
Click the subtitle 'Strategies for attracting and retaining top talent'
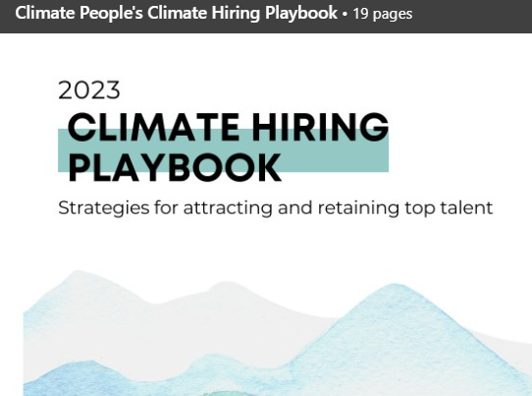click(x=275, y=208)
